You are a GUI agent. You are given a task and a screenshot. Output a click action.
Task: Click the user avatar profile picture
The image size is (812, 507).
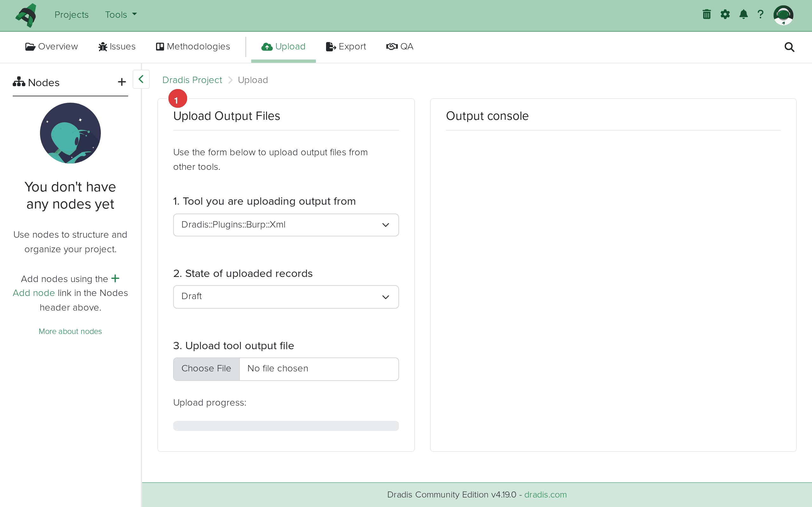pyautogui.click(x=783, y=15)
